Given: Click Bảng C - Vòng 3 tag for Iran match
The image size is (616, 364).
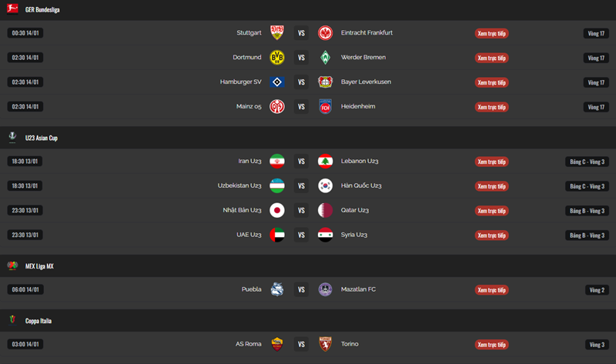Looking at the screenshot, I should [x=588, y=162].
